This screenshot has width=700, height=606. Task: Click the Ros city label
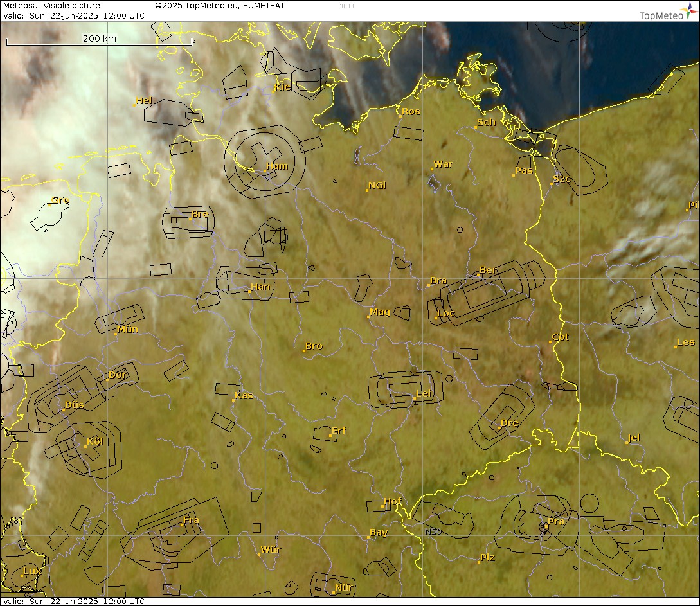[411, 111]
